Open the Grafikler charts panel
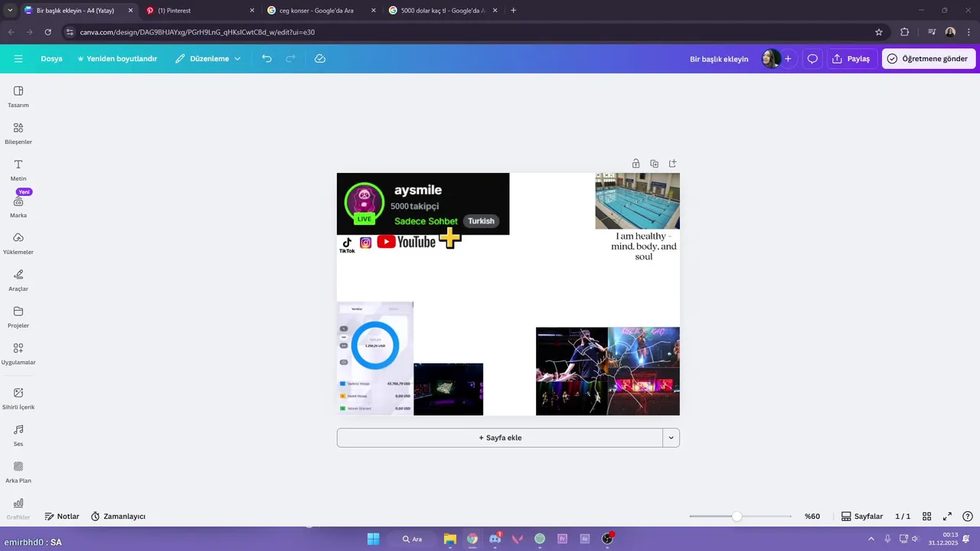The image size is (980, 551). coord(18,508)
